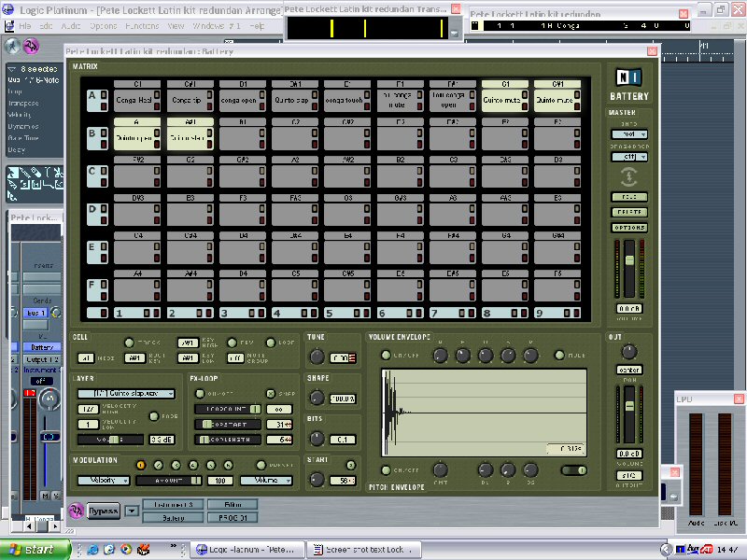Open the Functions menu

coord(141,25)
